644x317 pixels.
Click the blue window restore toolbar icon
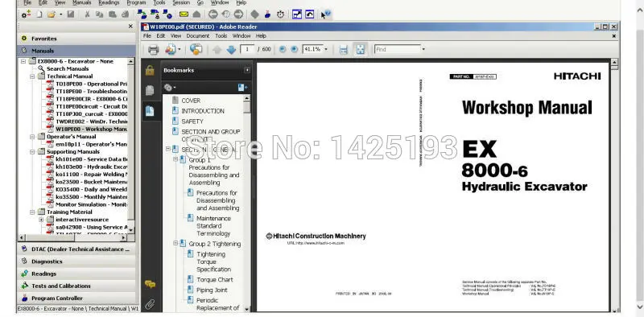pyautogui.click(x=310, y=14)
